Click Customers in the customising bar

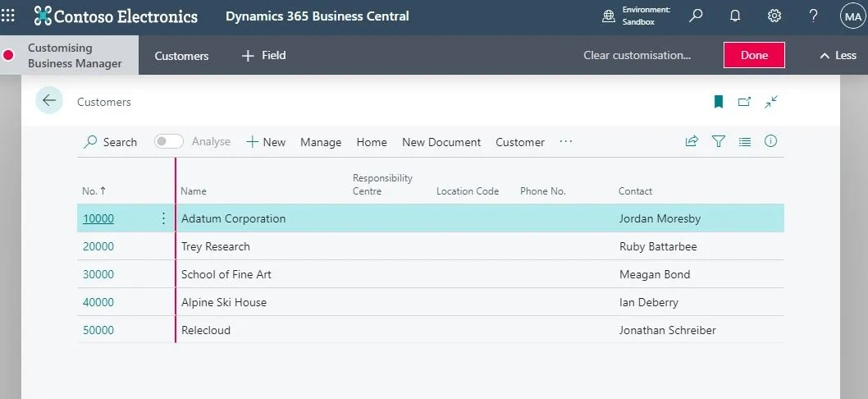click(x=181, y=56)
